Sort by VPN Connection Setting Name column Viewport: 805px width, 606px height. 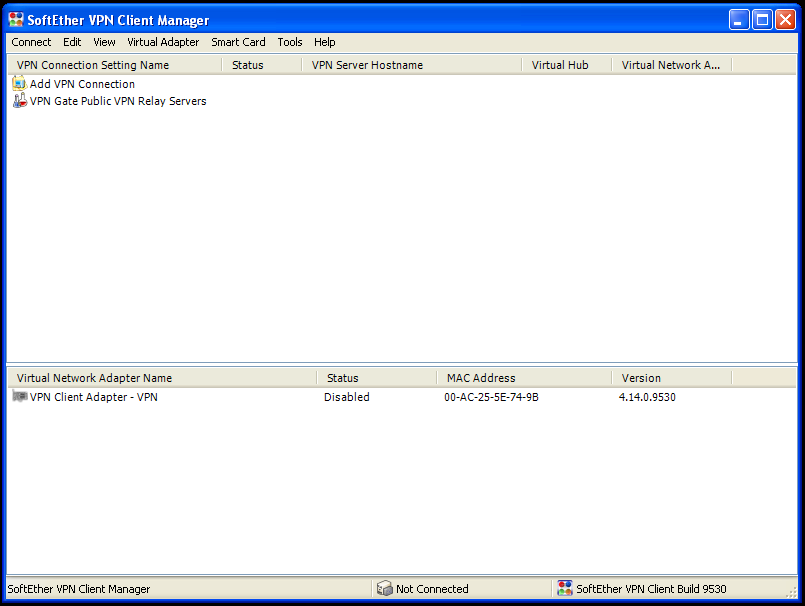click(114, 65)
